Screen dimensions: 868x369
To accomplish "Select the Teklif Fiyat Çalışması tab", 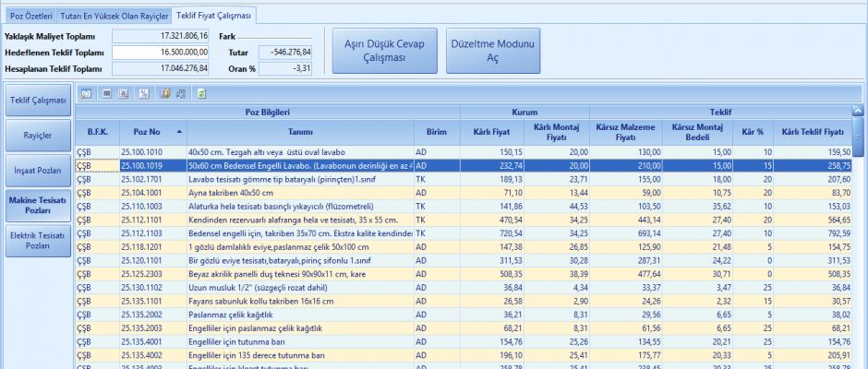I will click(x=213, y=16).
